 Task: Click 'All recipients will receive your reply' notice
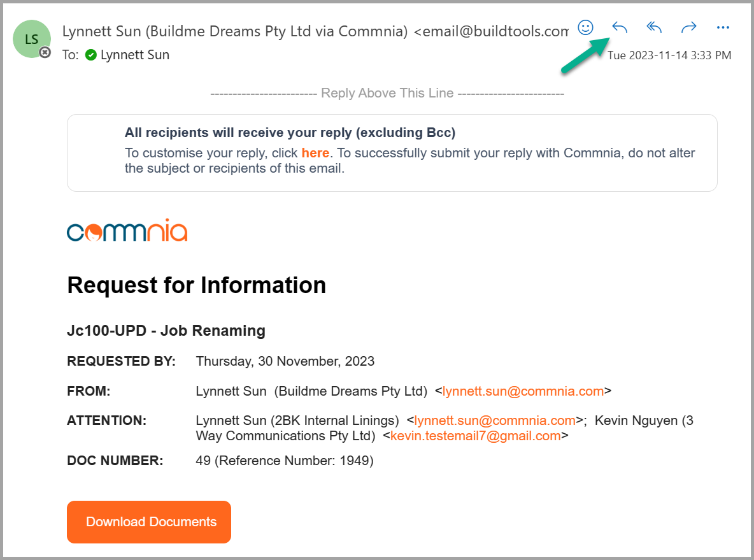[290, 133]
